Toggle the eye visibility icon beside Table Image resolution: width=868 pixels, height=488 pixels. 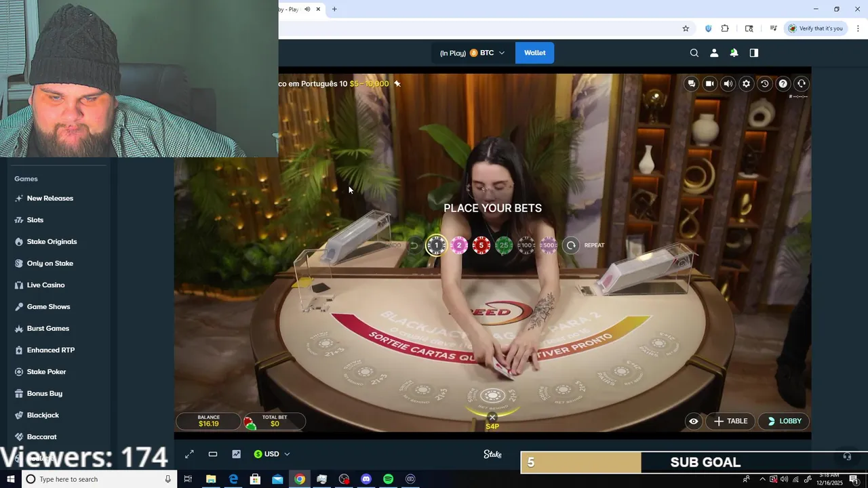click(x=694, y=421)
